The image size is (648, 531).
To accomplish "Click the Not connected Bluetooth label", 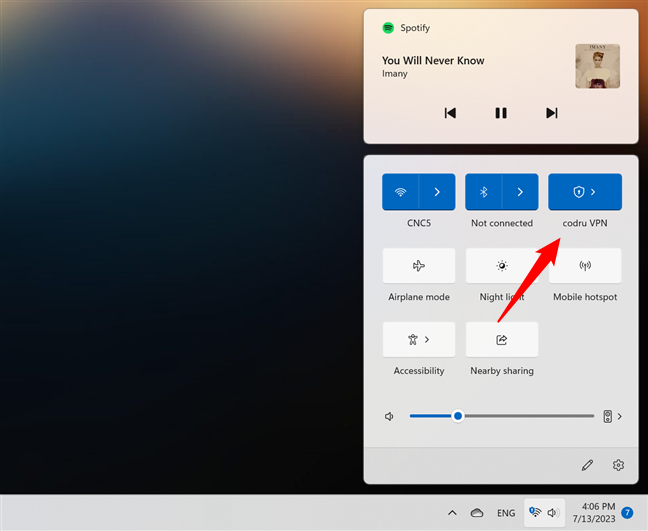I will [502, 223].
